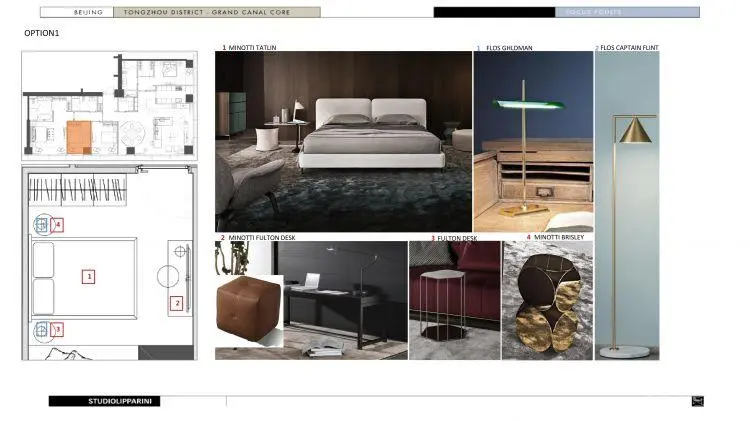Click the STUDIOLIPPARINI footer label
This screenshot has width=750, height=421.
tap(104, 401)
